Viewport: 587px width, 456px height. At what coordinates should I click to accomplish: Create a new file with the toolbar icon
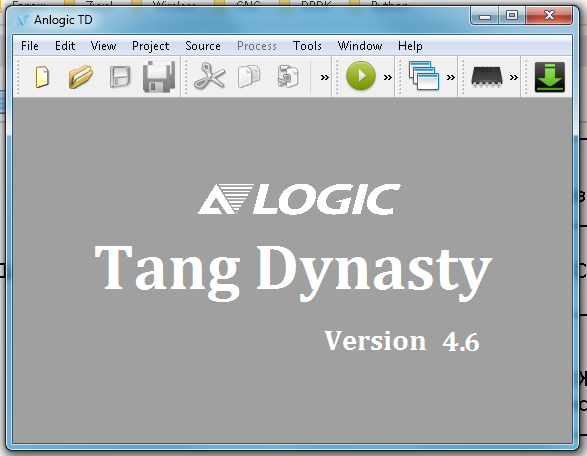point(42,77)
